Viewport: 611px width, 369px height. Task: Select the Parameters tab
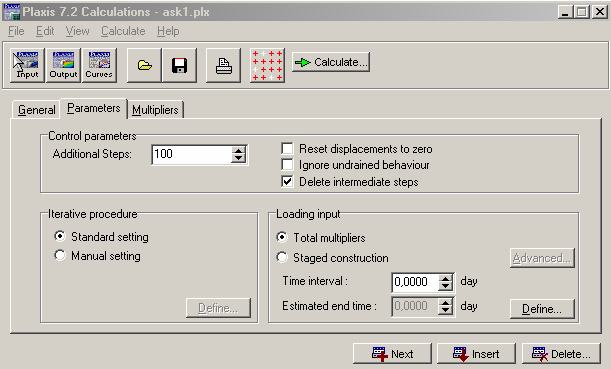point(94,108)
